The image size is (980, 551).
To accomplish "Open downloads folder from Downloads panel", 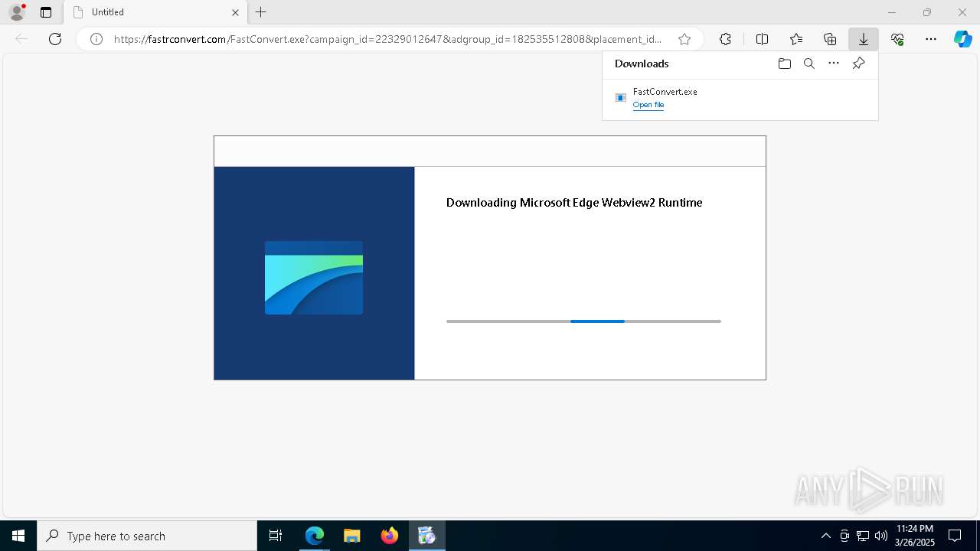I will [x=785, y=64].
